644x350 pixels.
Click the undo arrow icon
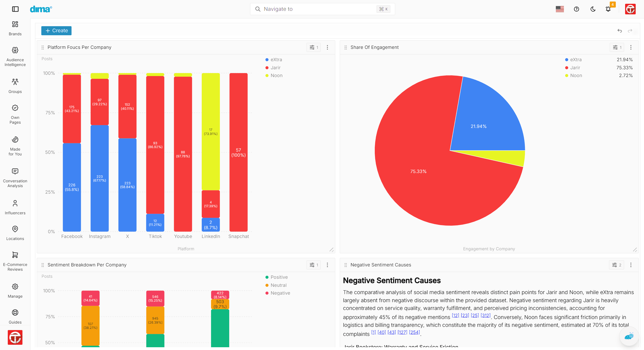click(x=620, y=31)
